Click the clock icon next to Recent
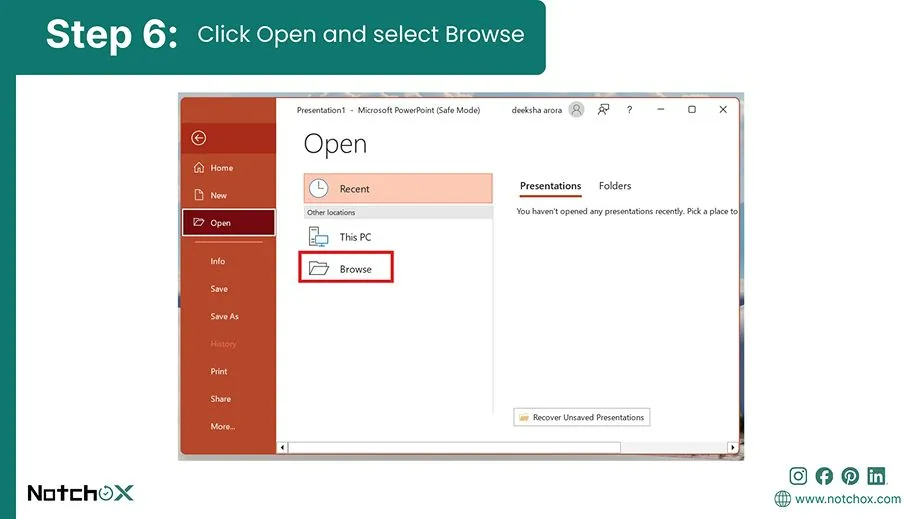922x519 pixels. pos(319,188)
